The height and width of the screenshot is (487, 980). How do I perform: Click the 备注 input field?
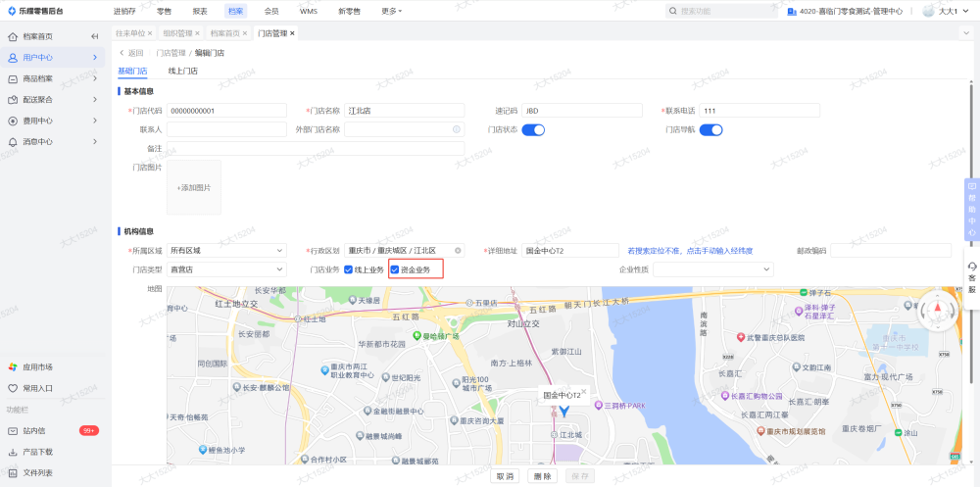[316, 148]
